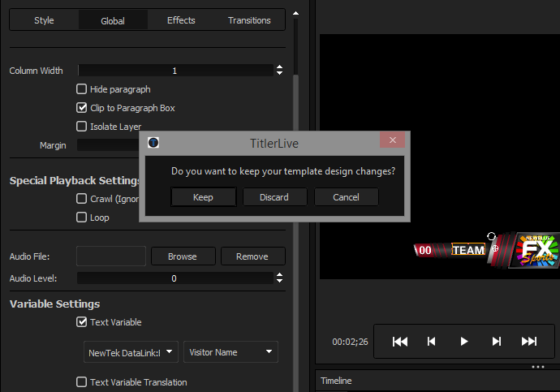Click the TitlerLive dialog info icon

click(x=153, y=143)
